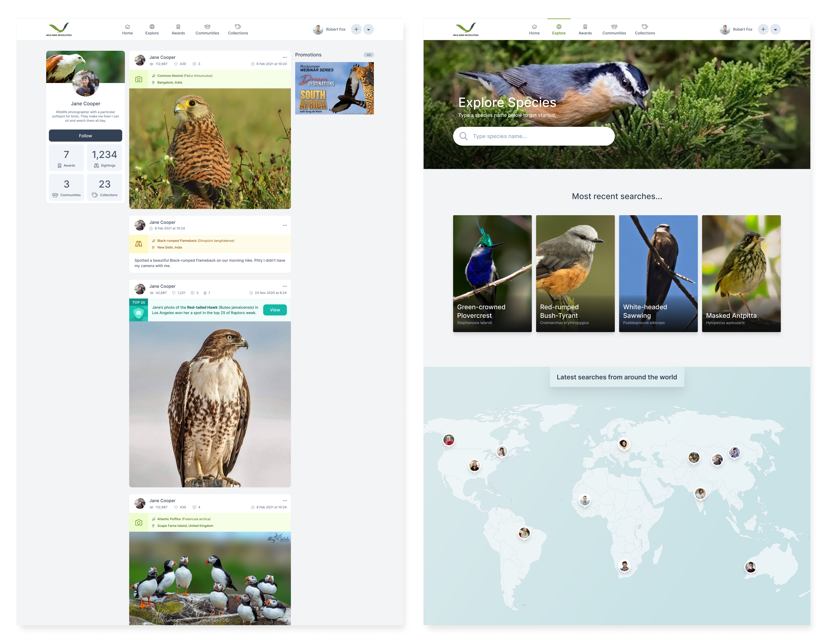Image resolution: width=827 pixels, height=644 pixels.
Task: Open Communities from the top navigation
Action: tap(207, 29)
